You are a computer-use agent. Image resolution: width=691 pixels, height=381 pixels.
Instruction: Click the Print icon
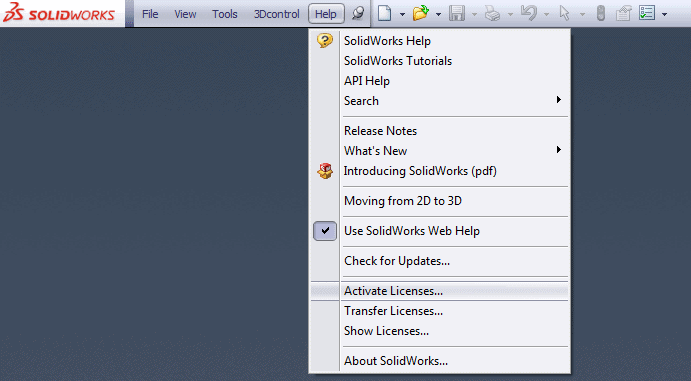point(493,14)
